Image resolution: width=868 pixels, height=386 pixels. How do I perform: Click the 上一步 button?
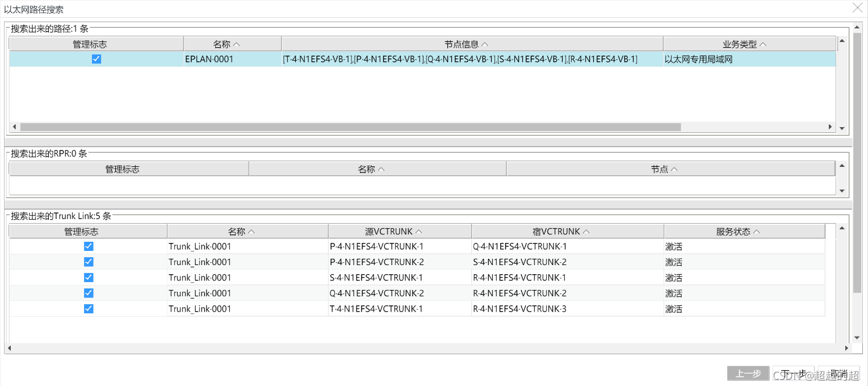(748, 374)
